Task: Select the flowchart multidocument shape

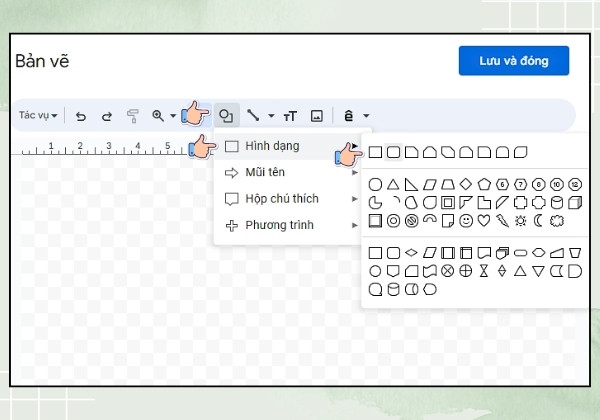Action: pos(502,253)
